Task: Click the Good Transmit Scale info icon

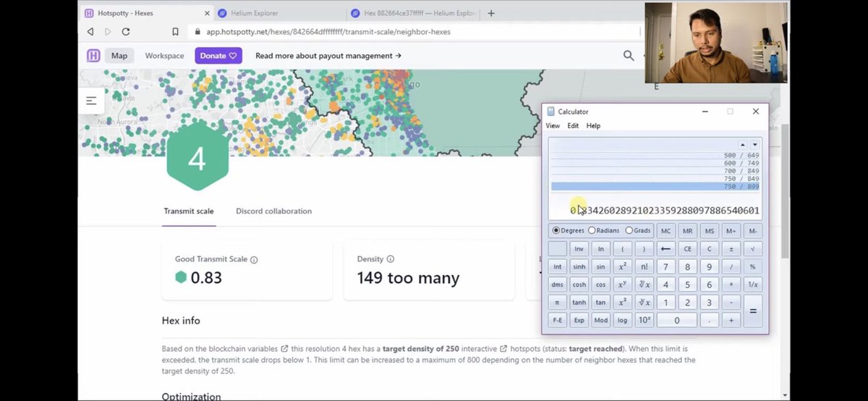Action: [254, 259]
